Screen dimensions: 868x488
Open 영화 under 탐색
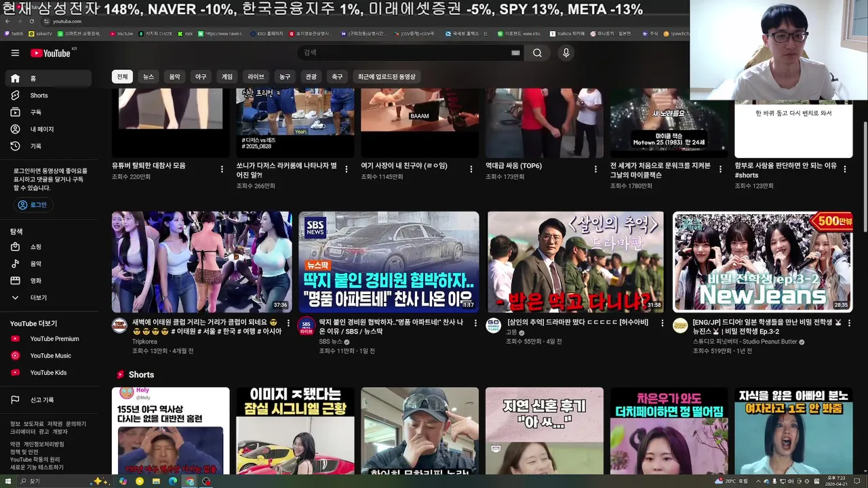[47, 281]
